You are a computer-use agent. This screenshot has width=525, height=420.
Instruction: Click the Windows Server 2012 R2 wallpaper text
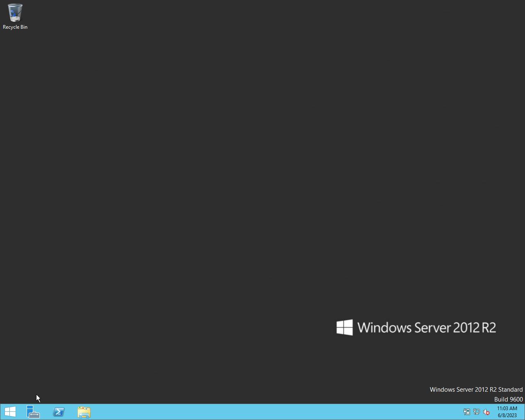click(x=427, y=328)
